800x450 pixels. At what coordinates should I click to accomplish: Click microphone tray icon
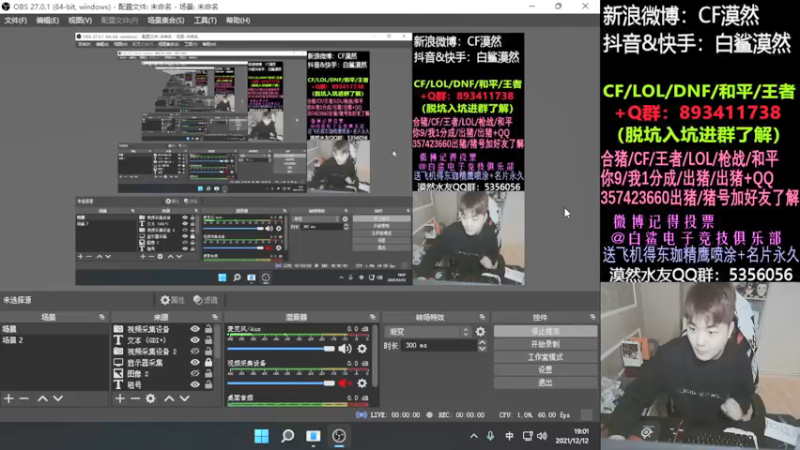tap(490, 436)
